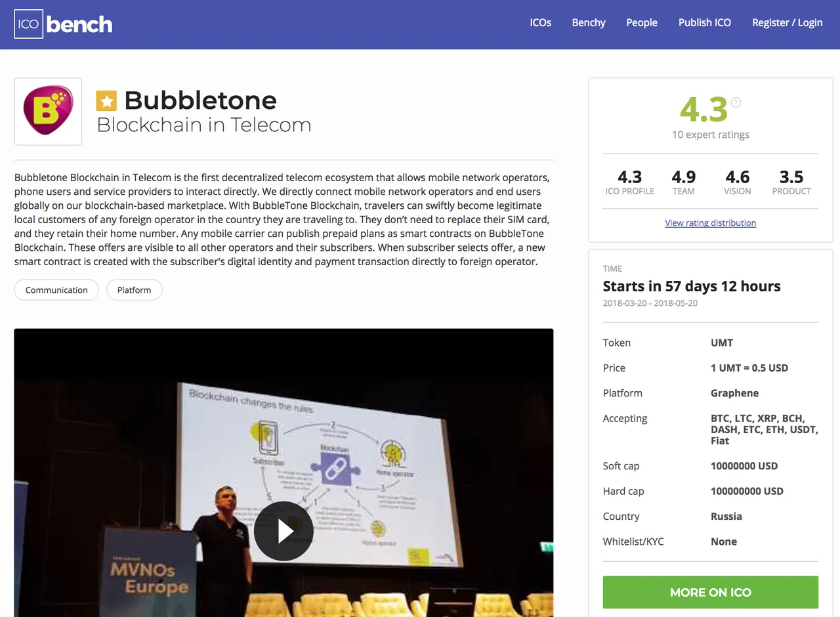840x617 pixels.
Task: Click the Soft cap label
Action: pos(621,466)
